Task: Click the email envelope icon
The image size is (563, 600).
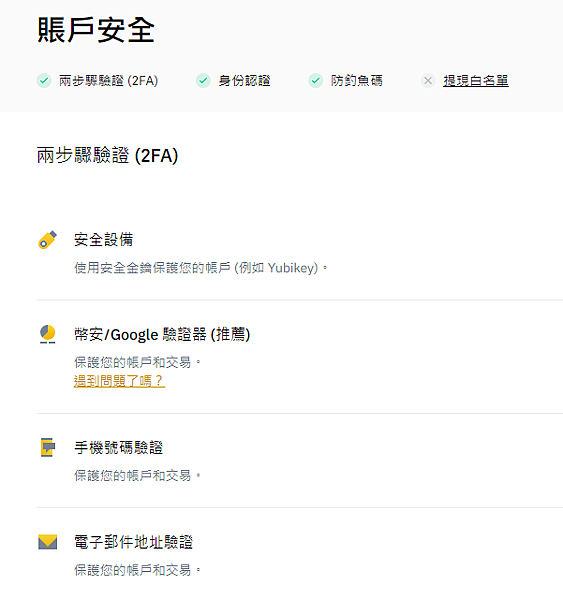Action: coord(47,542)
